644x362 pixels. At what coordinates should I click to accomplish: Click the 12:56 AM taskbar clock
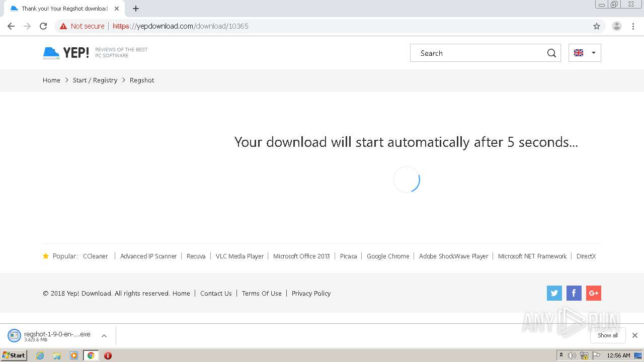coord(618,355)
